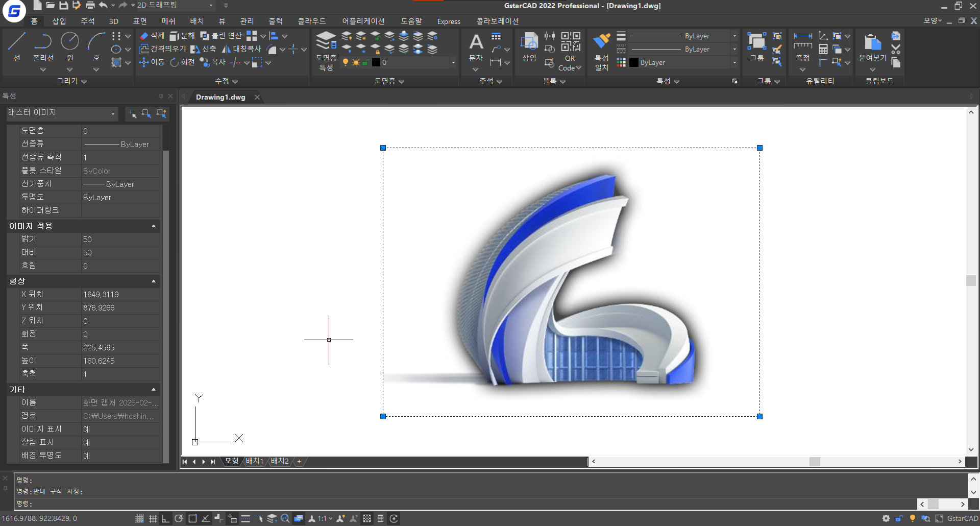Open the 3D ribbon tab
The width and height of the screenshot is (980, 526).
(114, 21)
